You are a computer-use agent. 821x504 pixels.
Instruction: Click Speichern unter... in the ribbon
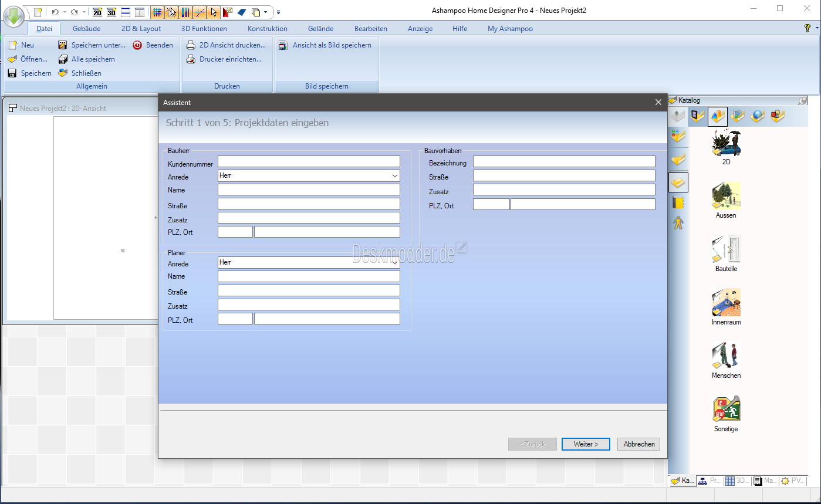point(92,45)
